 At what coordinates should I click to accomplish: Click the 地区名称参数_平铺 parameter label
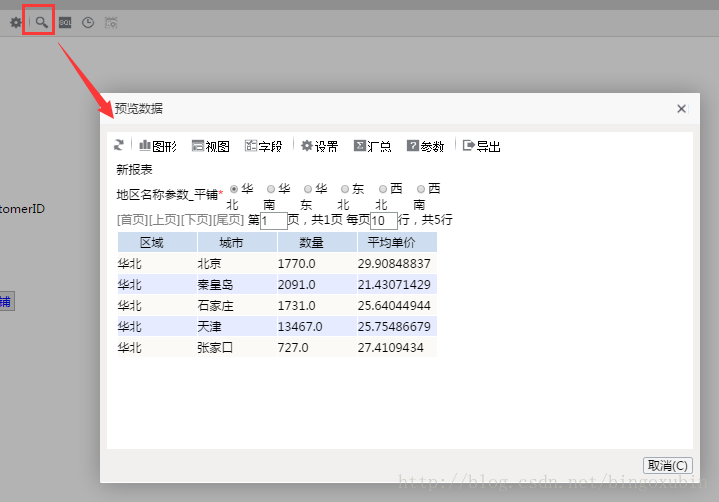(167, 195)
